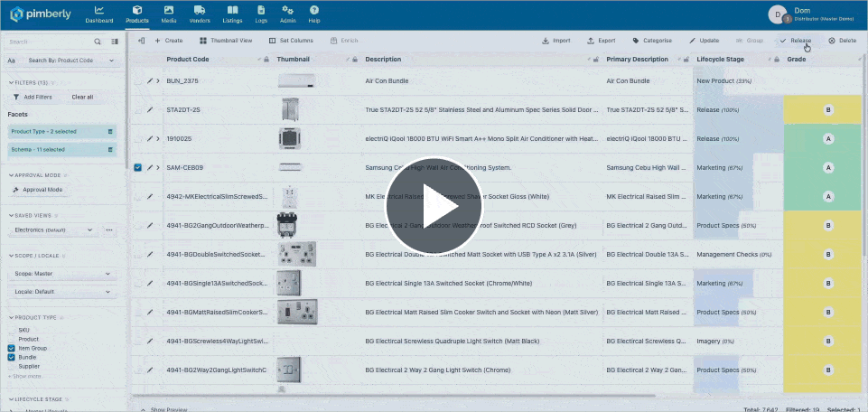Open the Dashboard section
This screenshot has height=412, width=868.
point(99,14)
